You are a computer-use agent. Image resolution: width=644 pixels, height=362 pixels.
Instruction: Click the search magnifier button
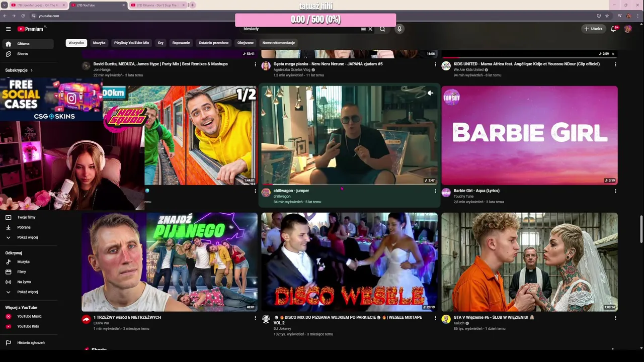[x=382, y=29]
